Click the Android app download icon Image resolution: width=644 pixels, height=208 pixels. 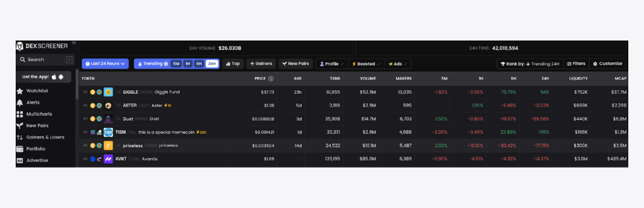[61, 77]
